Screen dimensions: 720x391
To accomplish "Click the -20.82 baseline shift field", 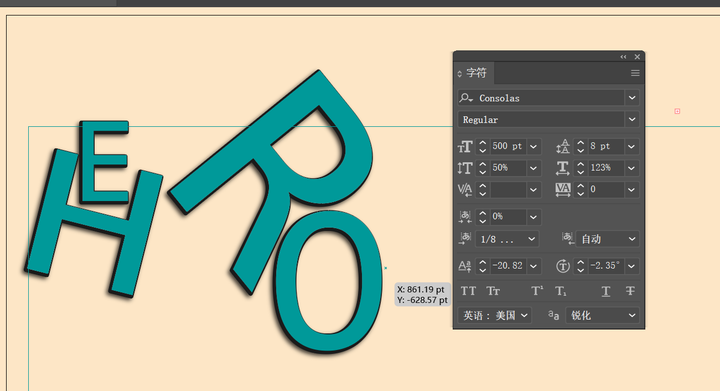I will click(x=508, y=266).
